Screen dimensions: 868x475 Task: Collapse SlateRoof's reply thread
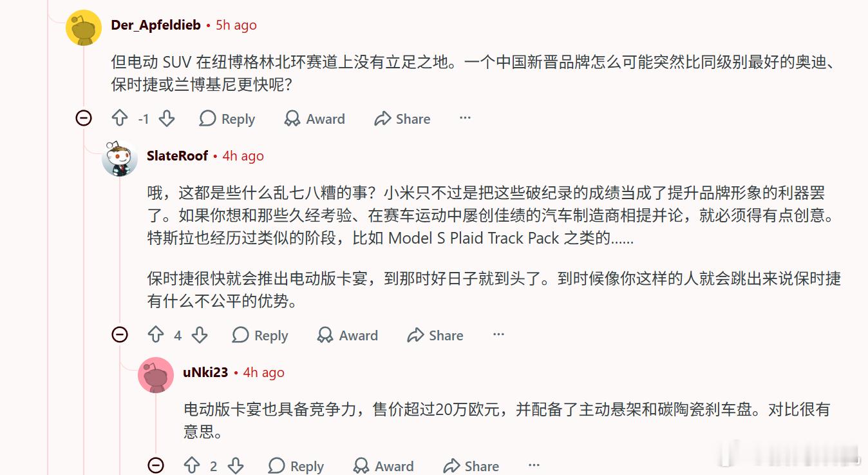(x=120, y=334)
